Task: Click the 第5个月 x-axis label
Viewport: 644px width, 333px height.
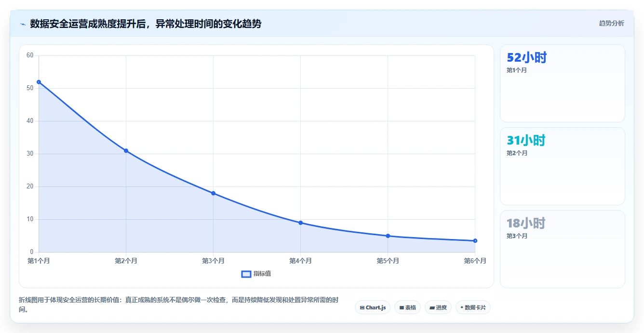Action: click(388, 261)
